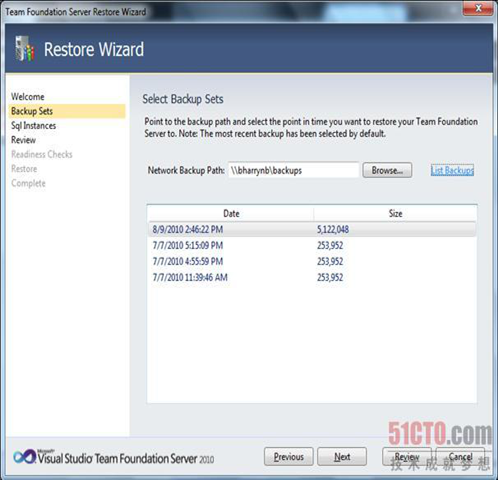Click the Restore Wizard server icon

(25, 49)
